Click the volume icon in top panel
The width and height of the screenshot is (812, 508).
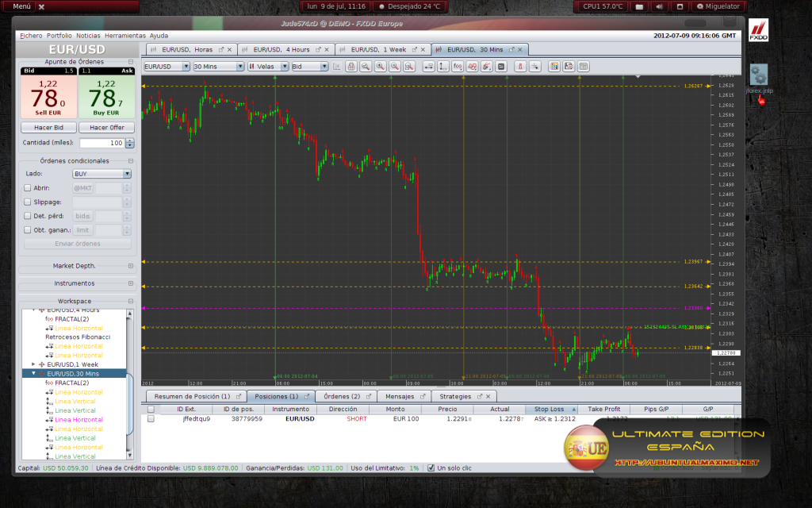pyautogui.click(x=659, y=6)
